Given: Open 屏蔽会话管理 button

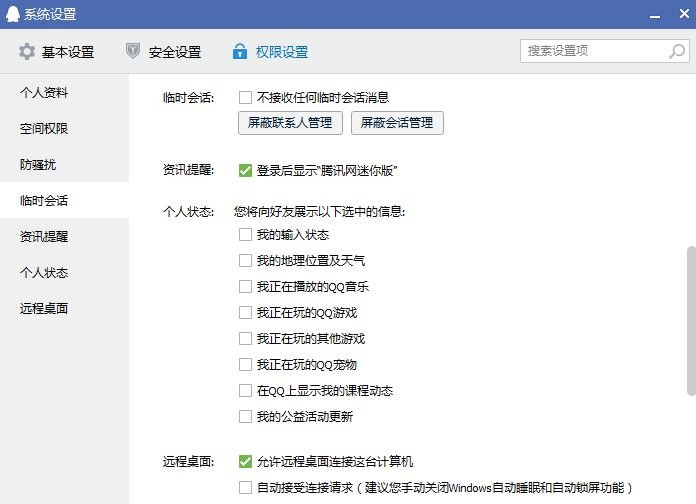Looking at the screenshot, I should (397, 123).
